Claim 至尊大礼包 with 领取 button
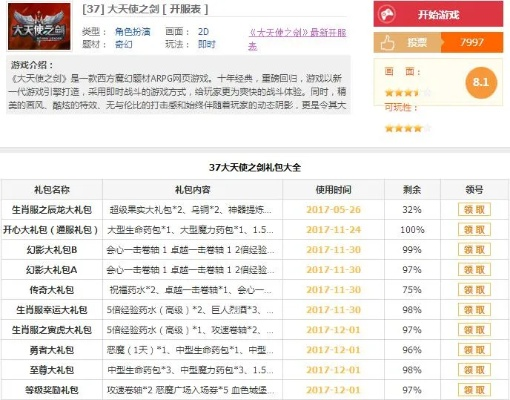This screenshot has height=400, width=510. [x=474, y=370]
